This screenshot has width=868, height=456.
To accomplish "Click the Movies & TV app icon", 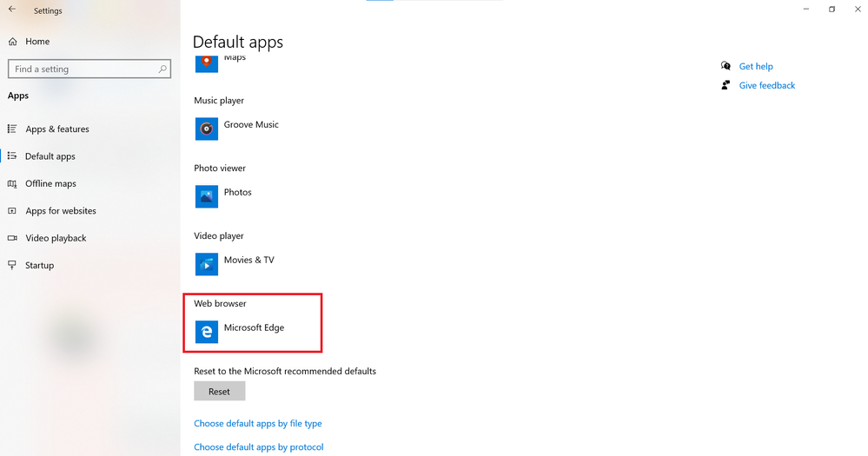I will click(207, 264).
